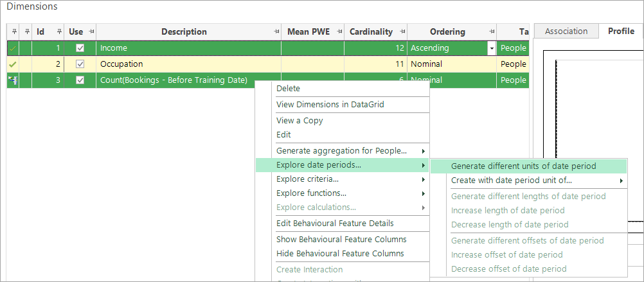The height and width of the screenshot is (282, 644).
Task: Click the Nominal ordering cell for Occupation
Action: pyautogui.click(x=452, y=64)
